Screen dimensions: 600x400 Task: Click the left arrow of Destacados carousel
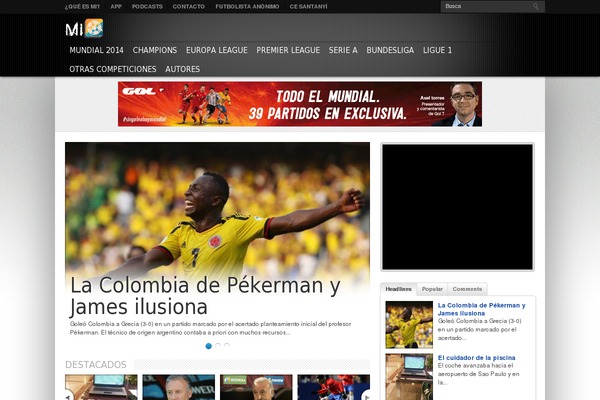68,396
